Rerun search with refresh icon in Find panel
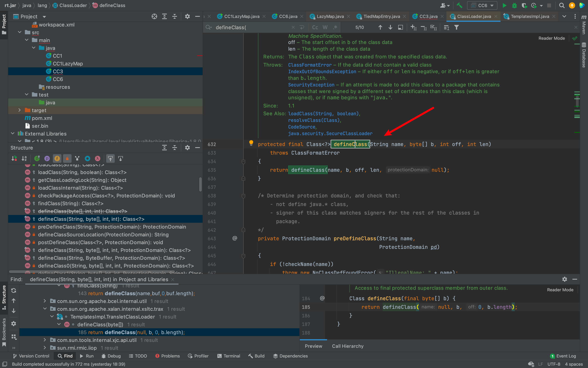This screenshot has height=368, width=588. pyautogui.click(x=14, y=290)
